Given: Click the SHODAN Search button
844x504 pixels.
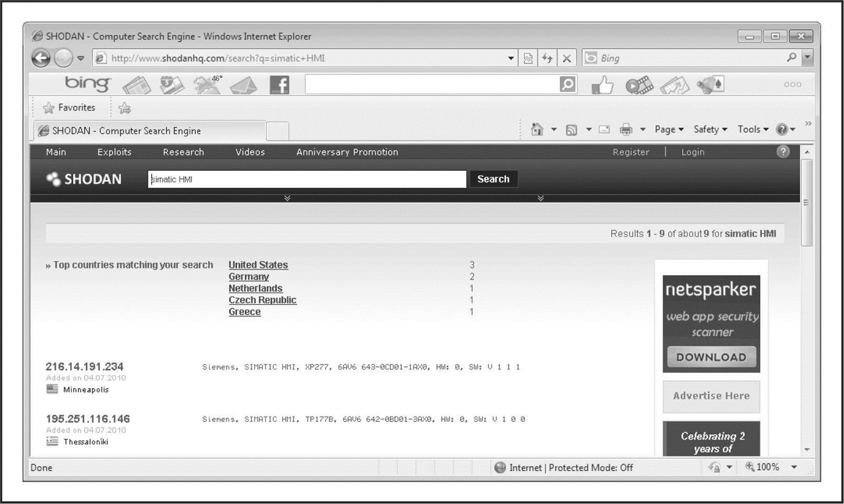Looking at the screenshot, I should click(494, 179).
